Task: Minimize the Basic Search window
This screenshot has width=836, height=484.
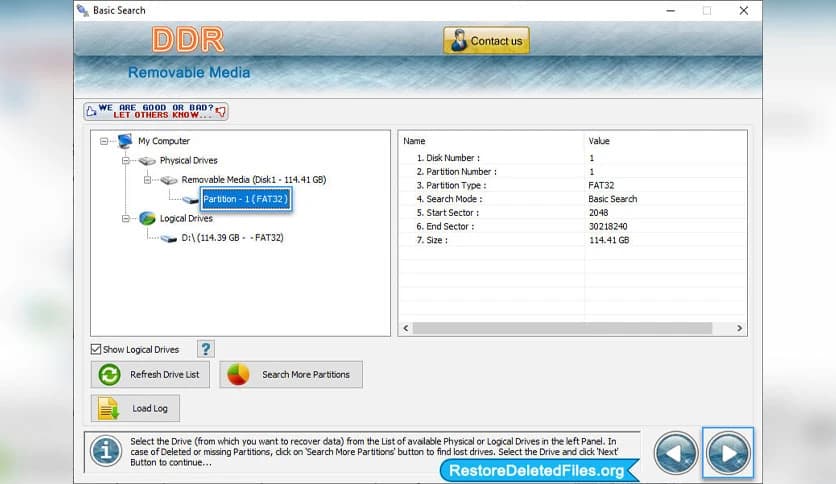Action: point(671,11)
